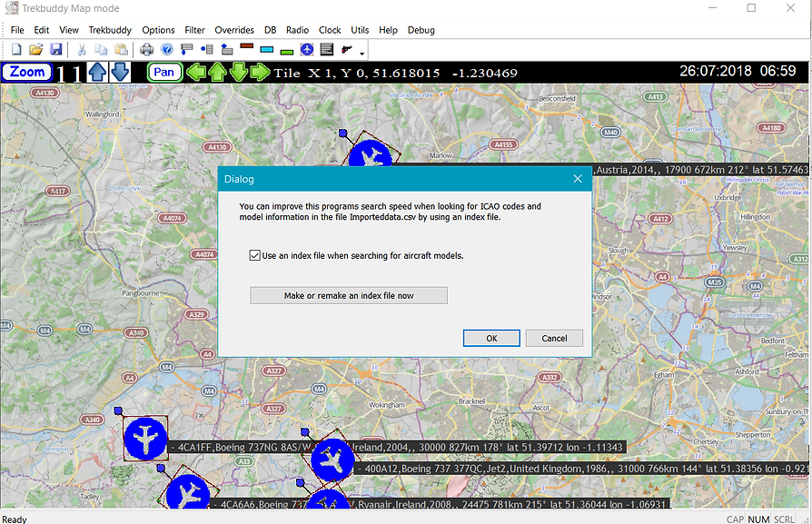Click the gun toolbar icon
Screen dimensions: 812x524
click(346, 50)
